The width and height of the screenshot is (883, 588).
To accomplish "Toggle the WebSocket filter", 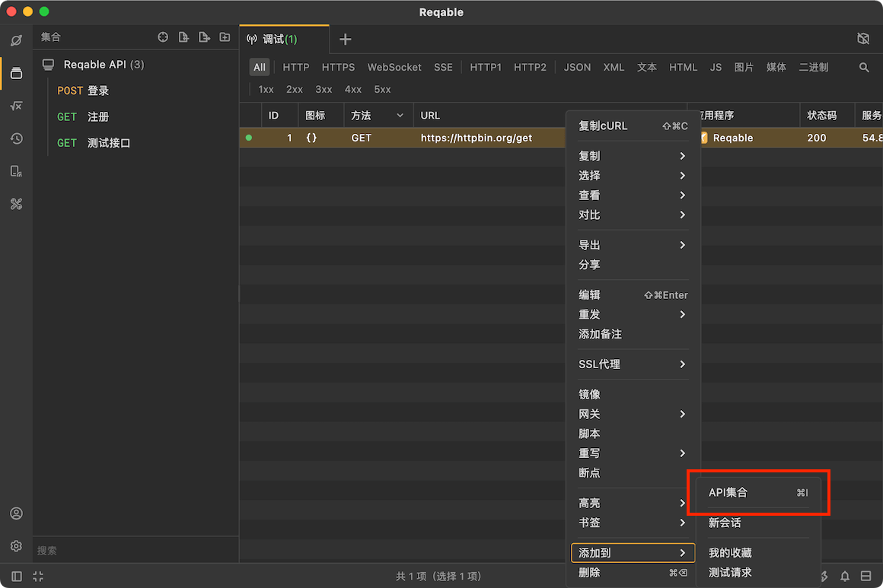I will coord(394,67).
